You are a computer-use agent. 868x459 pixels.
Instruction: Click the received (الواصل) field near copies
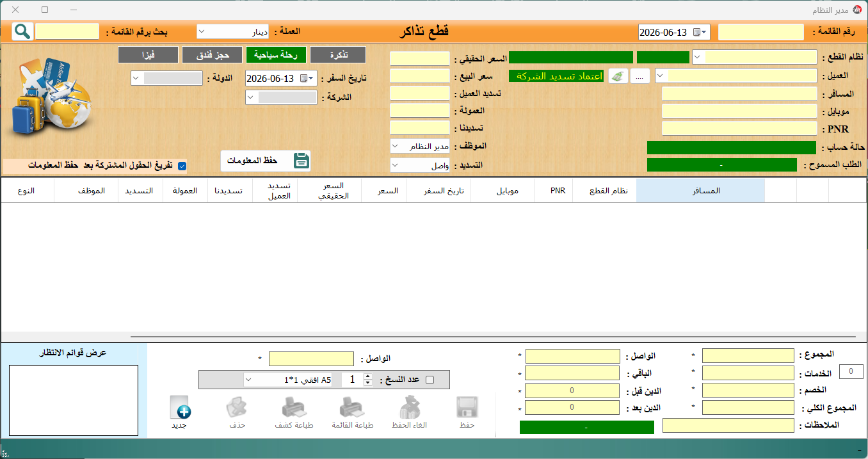point(311,358)
